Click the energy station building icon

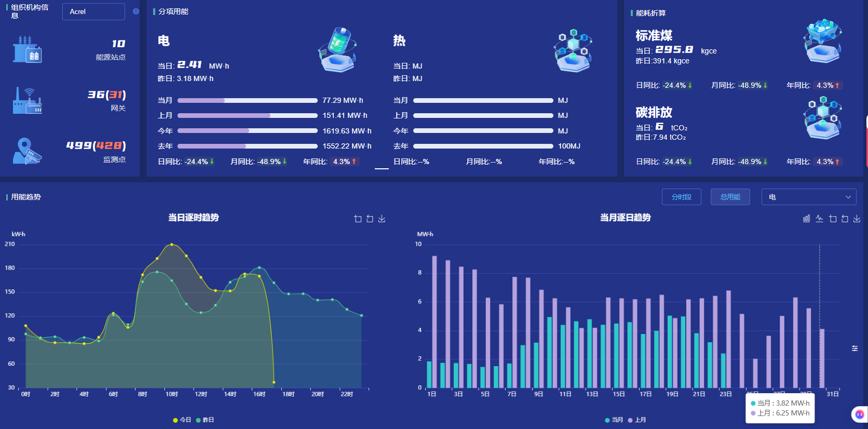pos(28,49)
